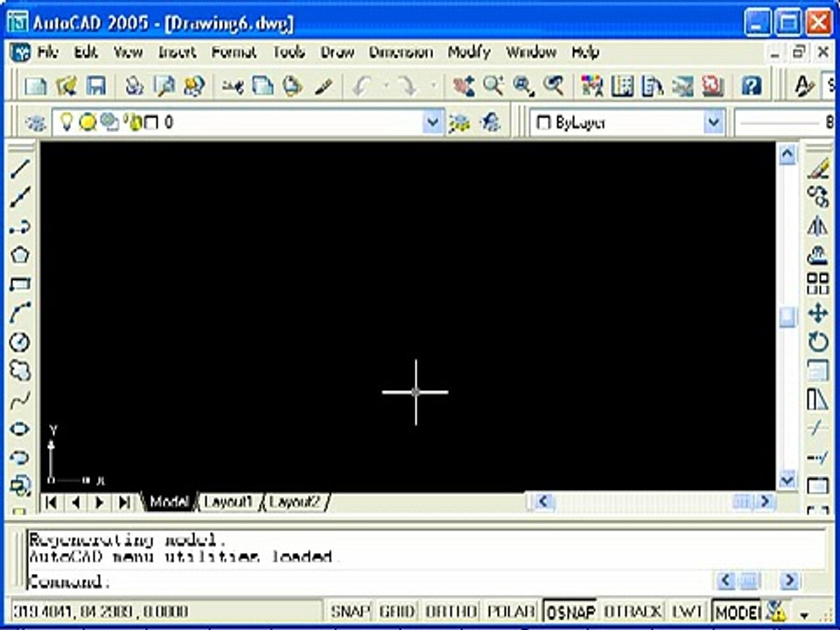Toggle ORTHO mode in status bar
The height and width of the screenshot is (630, 840).
coord(451,612)
